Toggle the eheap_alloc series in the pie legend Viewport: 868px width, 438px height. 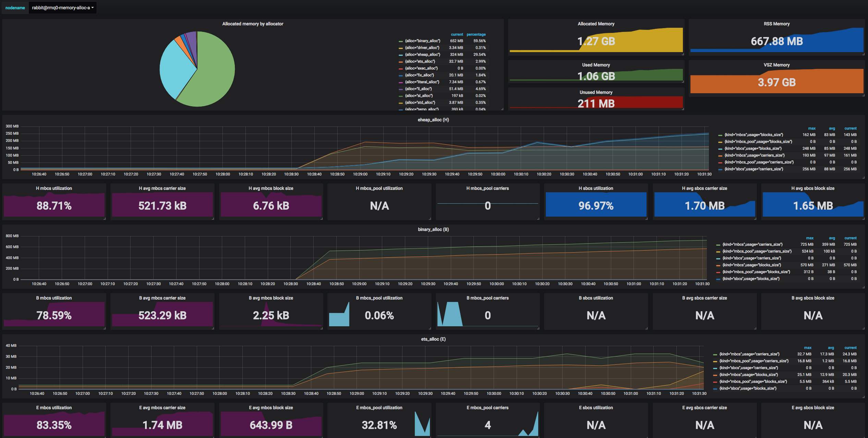tap(422, 54)
